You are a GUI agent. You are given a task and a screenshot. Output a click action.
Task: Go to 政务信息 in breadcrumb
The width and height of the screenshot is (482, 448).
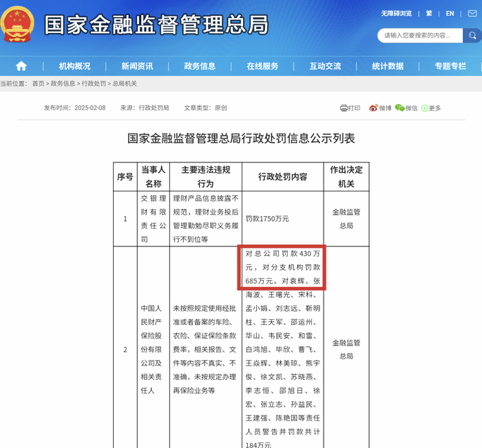click(63, 83)
